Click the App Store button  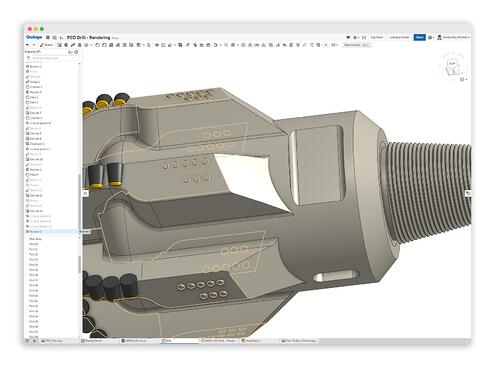tap(377, 37)
